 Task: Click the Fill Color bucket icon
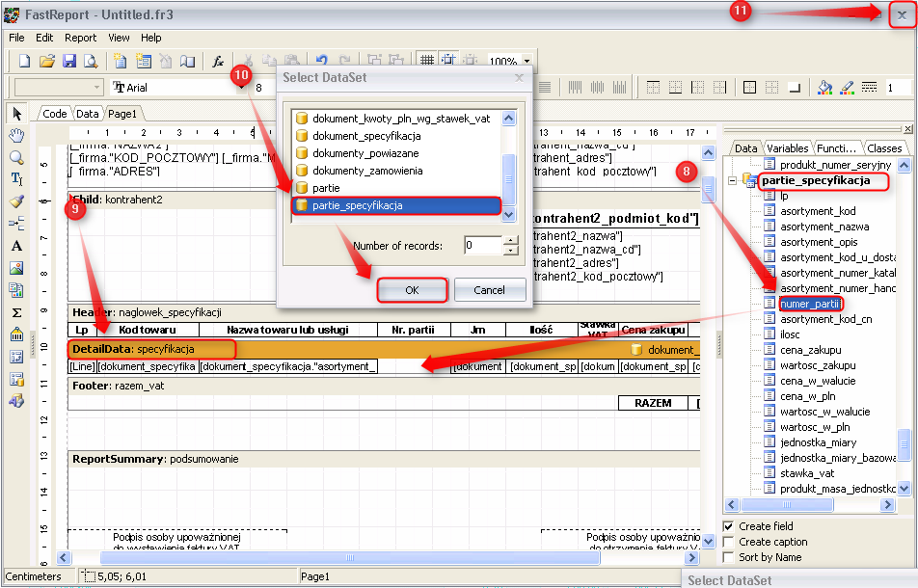pos(824,88)
